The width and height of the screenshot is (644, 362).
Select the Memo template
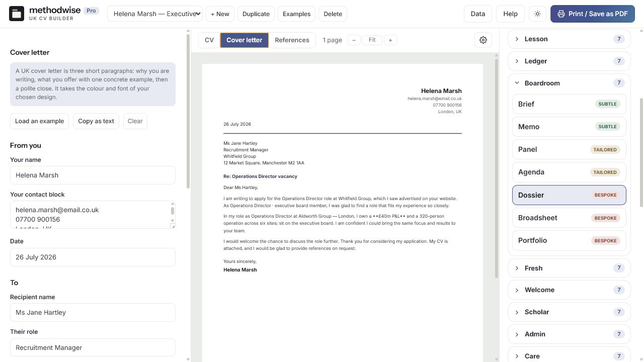pyautogui.click(x=569, y=127)
